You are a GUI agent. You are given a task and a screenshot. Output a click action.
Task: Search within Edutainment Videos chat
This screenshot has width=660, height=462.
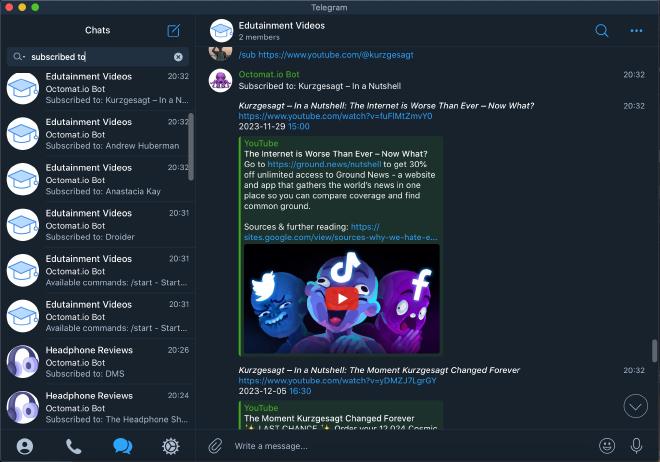(x=601, y=30)
